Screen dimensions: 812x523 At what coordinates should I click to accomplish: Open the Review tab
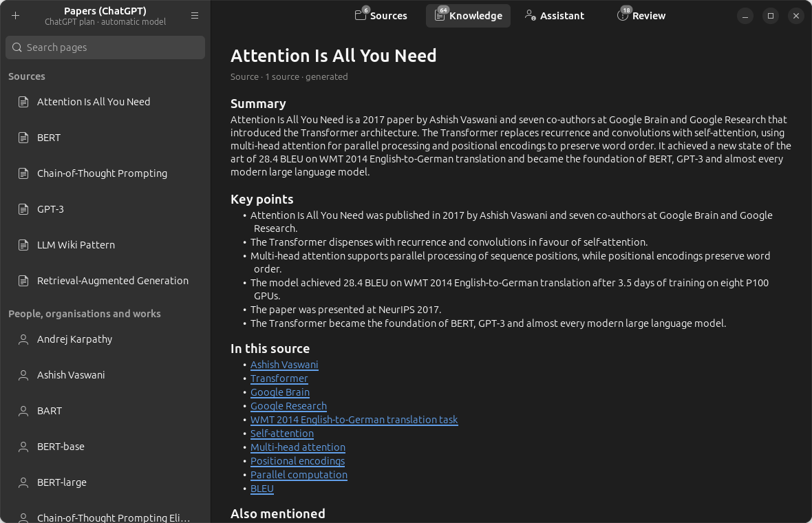[x=641, y=16]
